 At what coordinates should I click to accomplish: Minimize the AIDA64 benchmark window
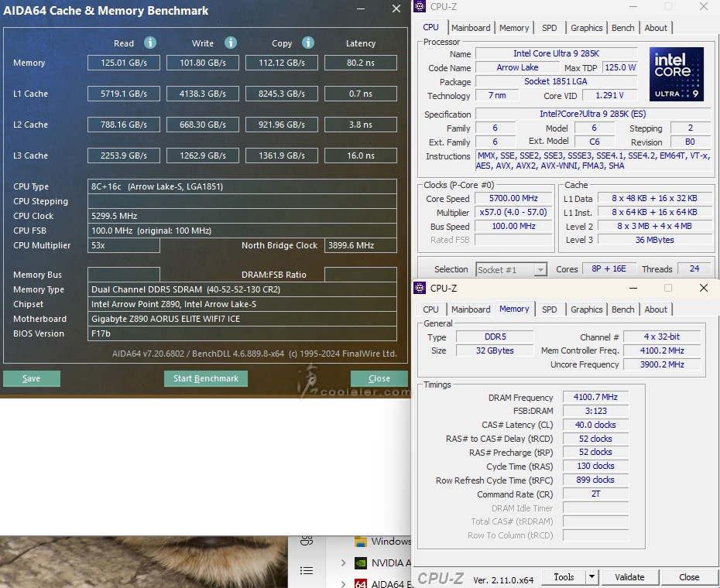coord(361,9)
